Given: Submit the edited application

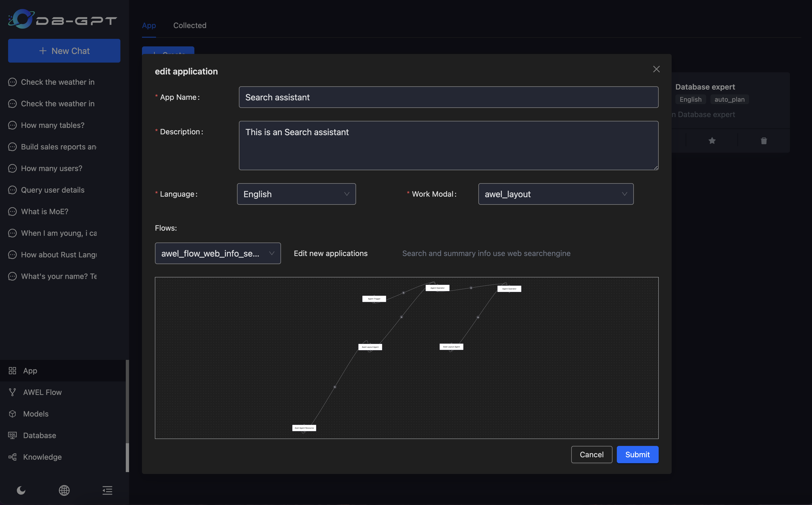Looking at the screenshot, I should (x=637, y=454).
